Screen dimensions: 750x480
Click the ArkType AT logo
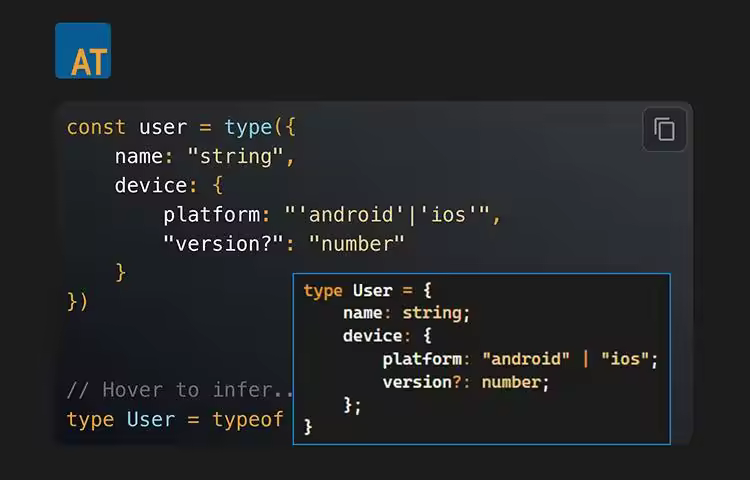point(83,51)
